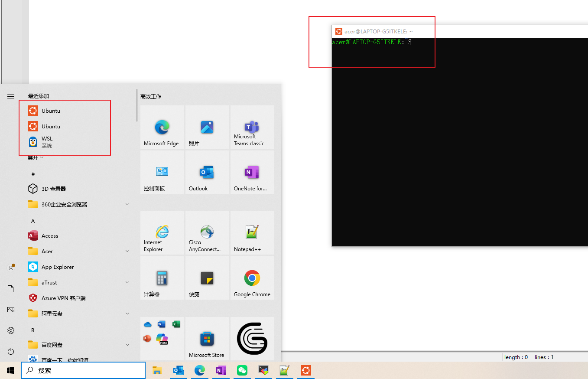Open Settings gear in Start sidebar
This screenshot has width=588, height=379.
tap(11, 330)
